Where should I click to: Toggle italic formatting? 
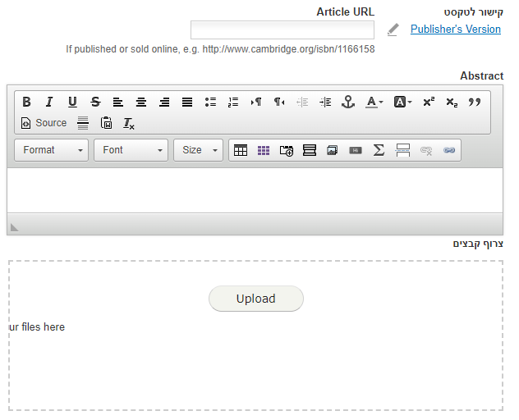coord(49,102)
